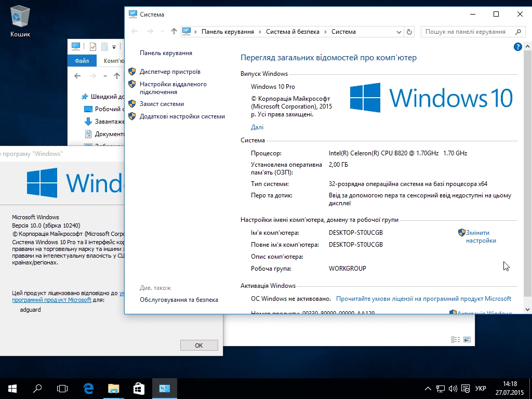Open recent locations dropdown in System window
Screen dimensions: 532x399
click(162, 32)
